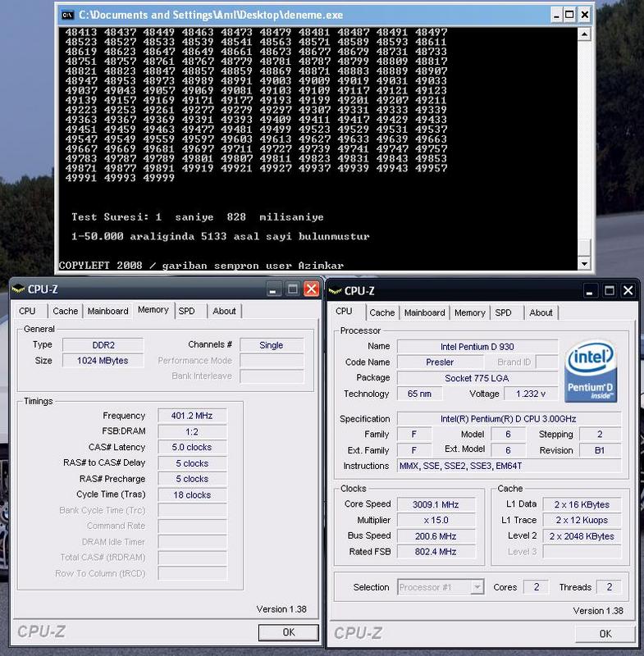
Task: Close the left CPU-Z Memory window
Action: [311, 289]
